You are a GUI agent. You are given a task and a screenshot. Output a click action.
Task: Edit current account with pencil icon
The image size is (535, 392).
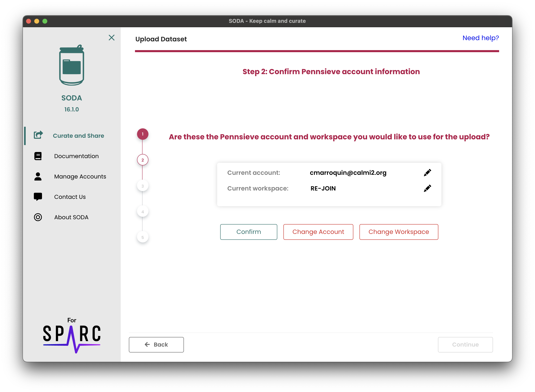427,173
